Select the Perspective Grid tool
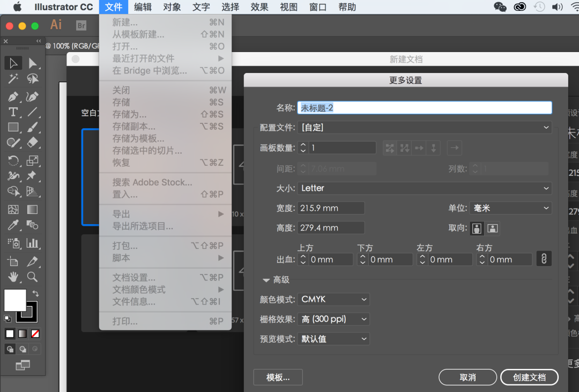Image resolution: width=579 pixels, height=392 pixels. click(x=33, y=191)
